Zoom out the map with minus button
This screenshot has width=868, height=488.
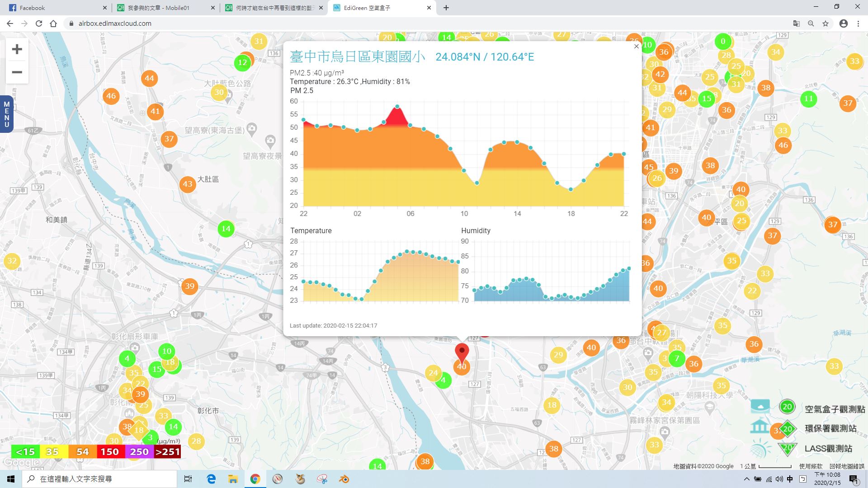17,72
